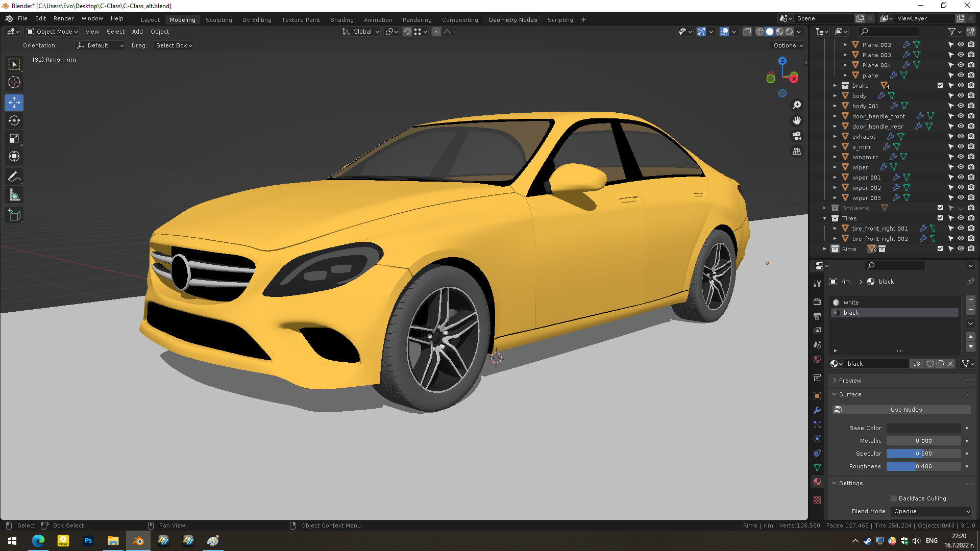Select the Measure tool
This screenshot has height=551, width=980.
[14, 195]
